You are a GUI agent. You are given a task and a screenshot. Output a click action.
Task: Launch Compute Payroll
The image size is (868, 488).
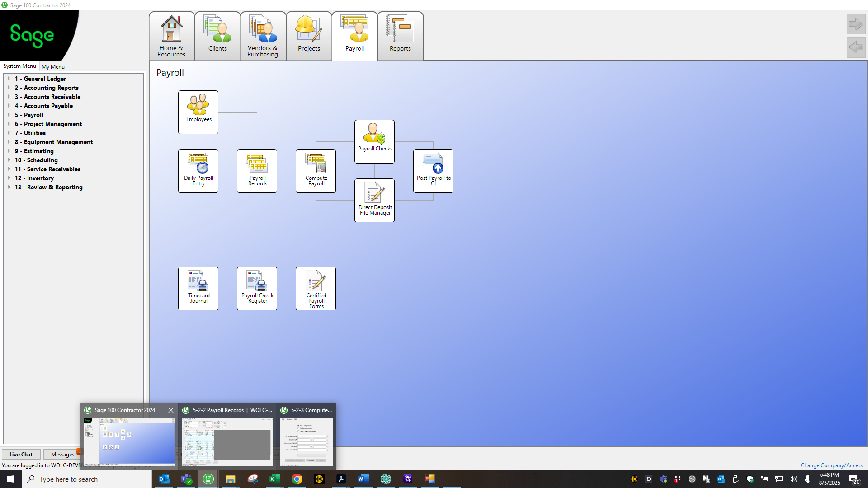[x=316, y=171]
